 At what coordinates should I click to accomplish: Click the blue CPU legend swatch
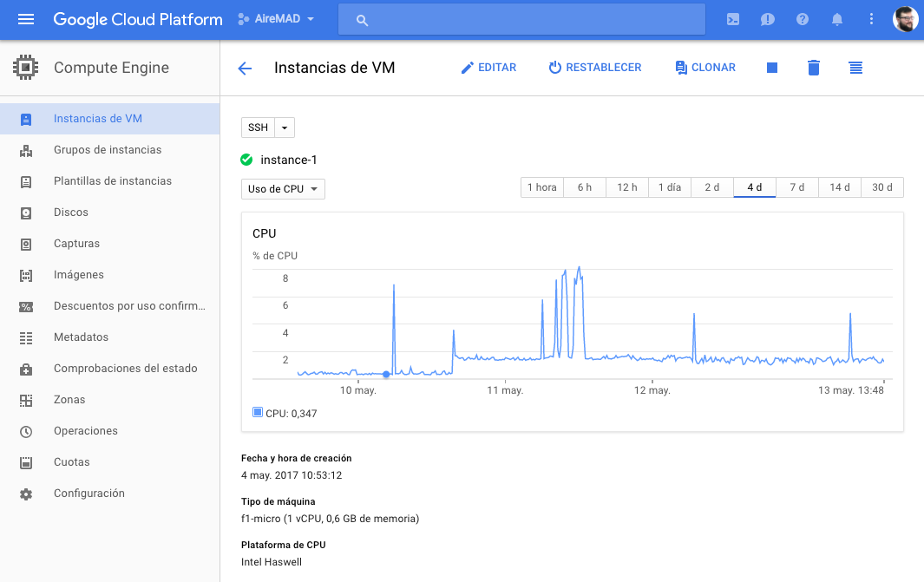(258, 413)
